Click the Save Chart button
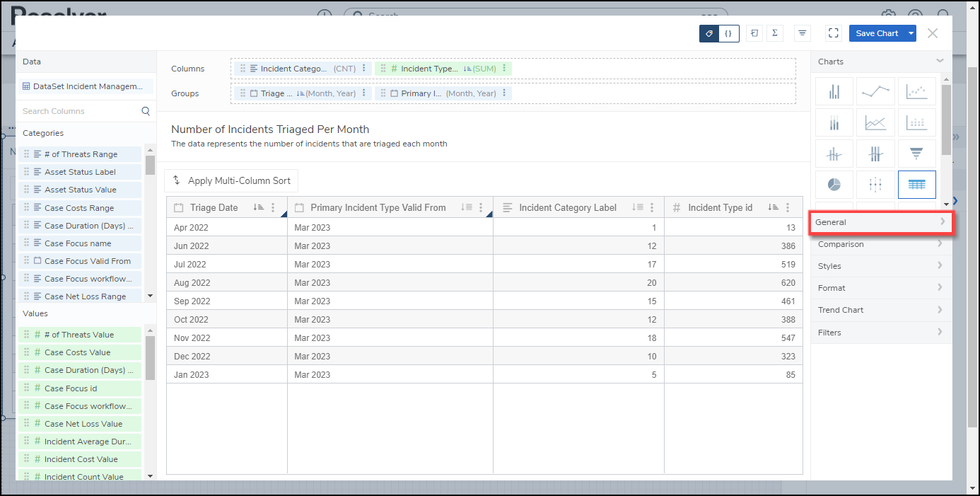The image size is (980, 496). 877,33
